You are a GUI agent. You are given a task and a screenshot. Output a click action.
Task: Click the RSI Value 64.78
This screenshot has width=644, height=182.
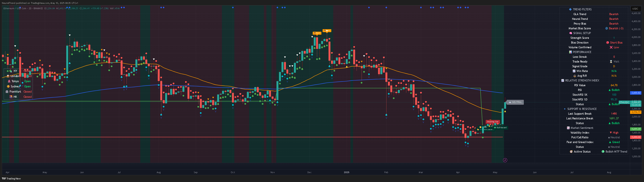[x=614, y=85]
